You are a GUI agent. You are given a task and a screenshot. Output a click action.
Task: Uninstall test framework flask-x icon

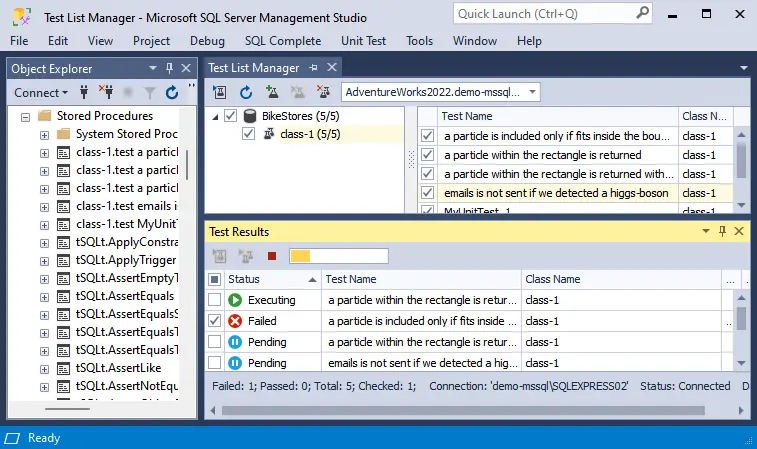tap(323, 92)
